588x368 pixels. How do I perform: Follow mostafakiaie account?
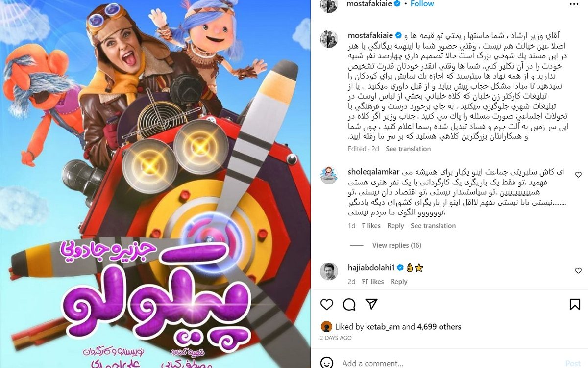[x=422, y=4]
